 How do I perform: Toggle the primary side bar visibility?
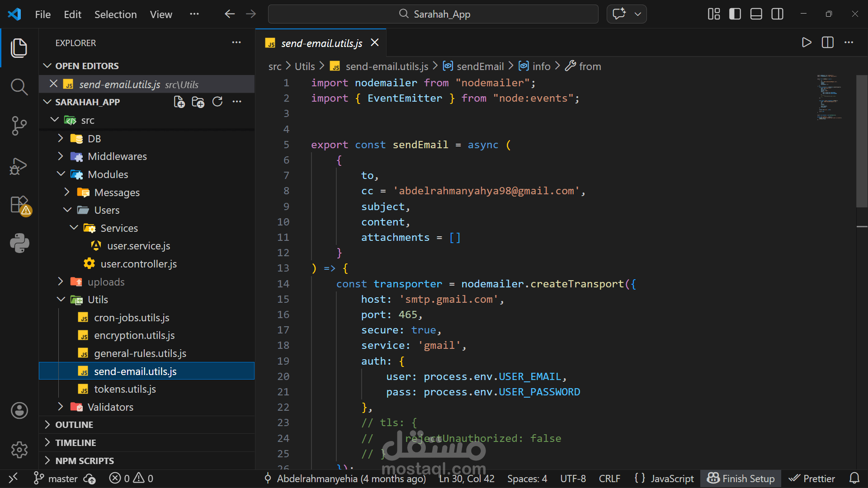[735, 14]
